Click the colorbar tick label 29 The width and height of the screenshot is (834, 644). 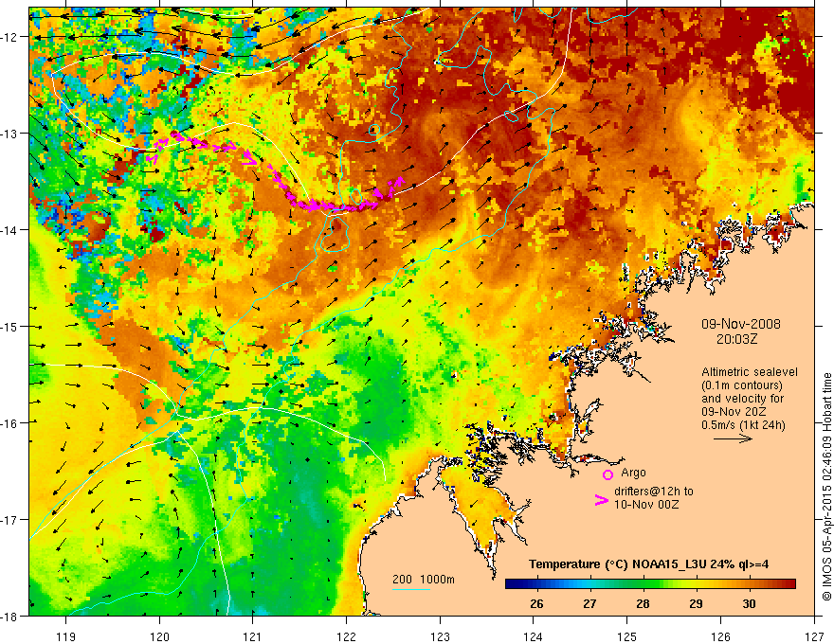[x=696, y=603]
